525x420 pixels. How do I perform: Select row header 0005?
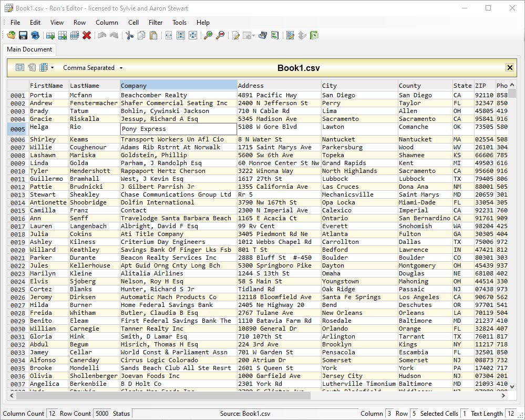pyautogui.click(x=18, y=129)
